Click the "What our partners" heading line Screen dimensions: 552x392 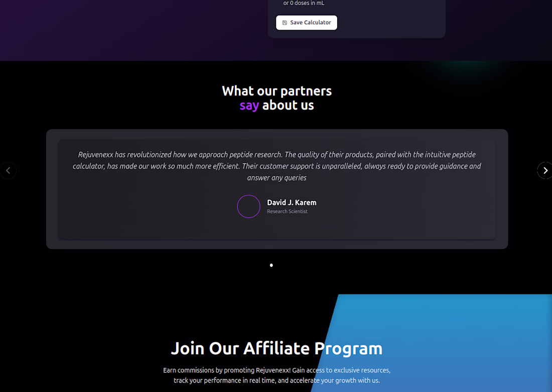277,91
